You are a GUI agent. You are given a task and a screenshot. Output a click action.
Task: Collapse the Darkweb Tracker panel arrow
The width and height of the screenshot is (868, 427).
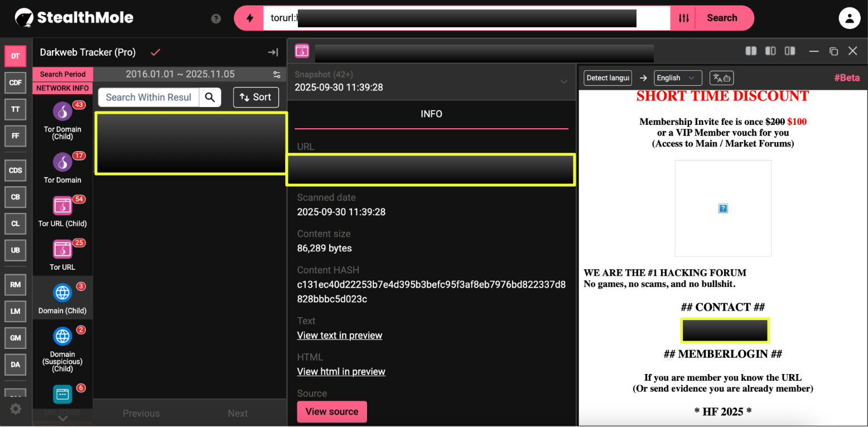click(x=273, y=52)
